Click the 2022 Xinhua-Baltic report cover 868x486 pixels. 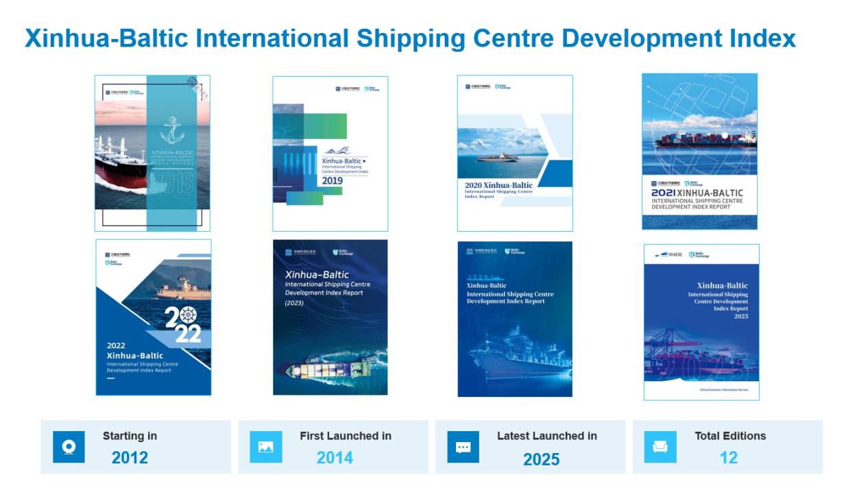(x=154, y=317)
